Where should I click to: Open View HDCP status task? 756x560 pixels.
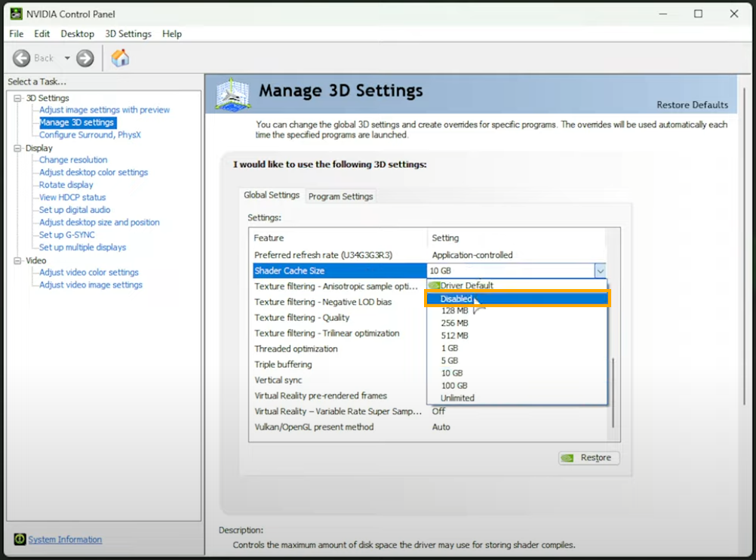click(x=72, y=197)
